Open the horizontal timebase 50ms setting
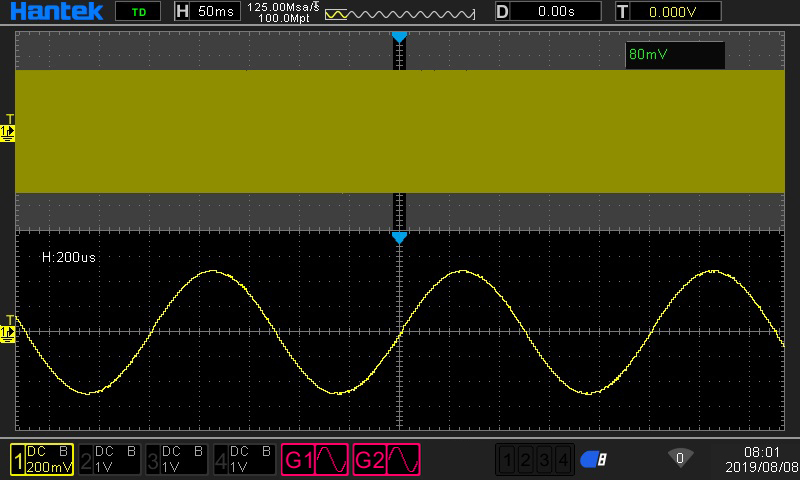Screen dimensions: 800x480 click(x=206, y=12)
